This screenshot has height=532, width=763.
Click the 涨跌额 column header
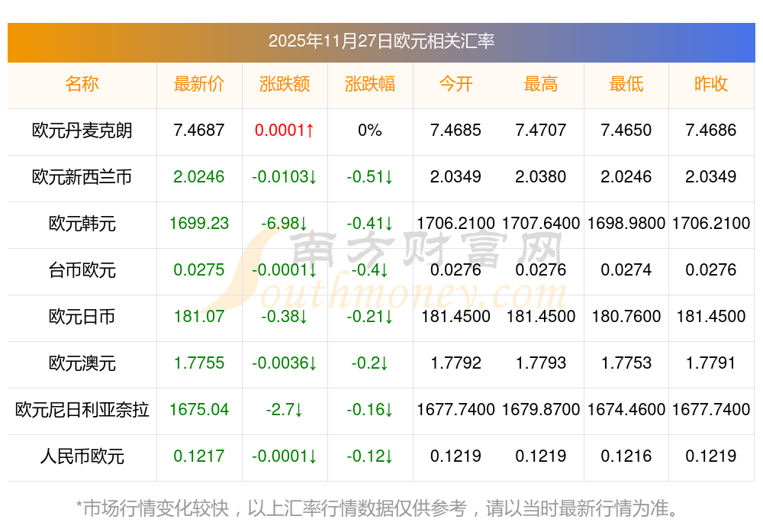(285, 84)
